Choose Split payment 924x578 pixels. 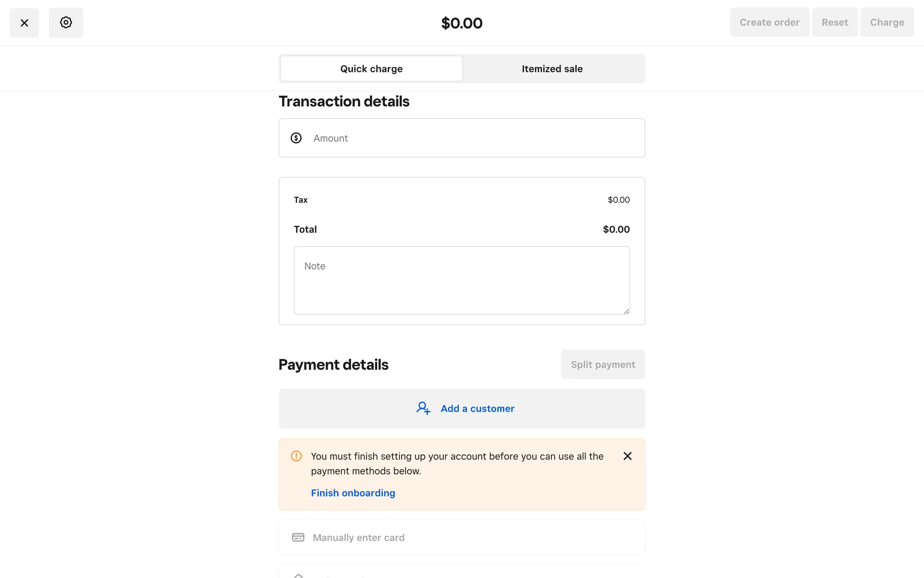coord(603,365)
